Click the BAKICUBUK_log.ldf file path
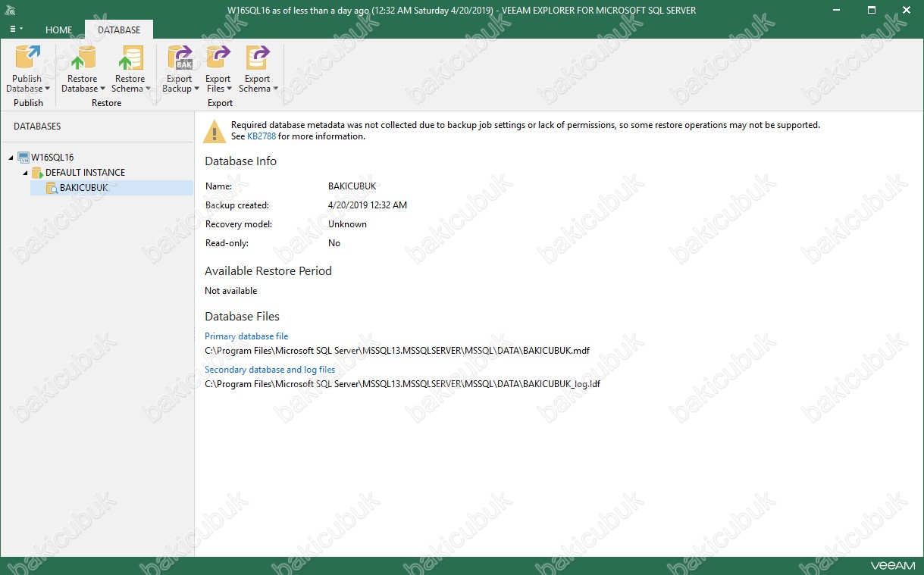924x575 pixels. pos(402,384)
